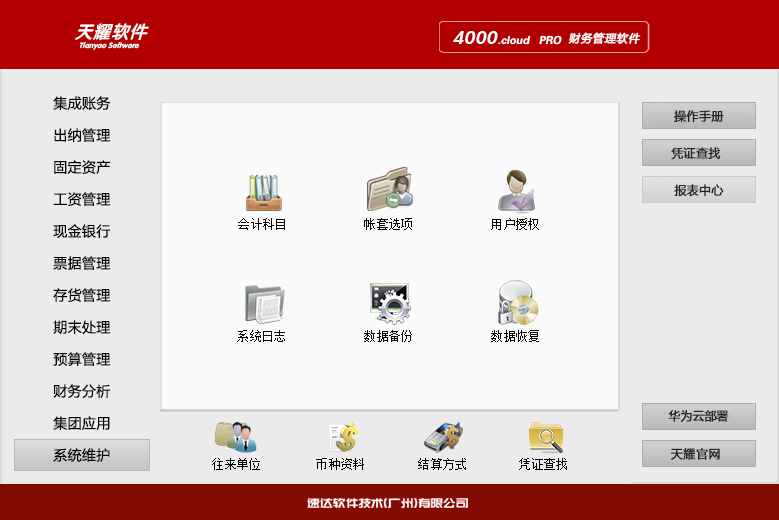The height and width of the screenshot is (520, 779).
Task: Go to 期末处理 in sidebar
Action: click(81, 327)
